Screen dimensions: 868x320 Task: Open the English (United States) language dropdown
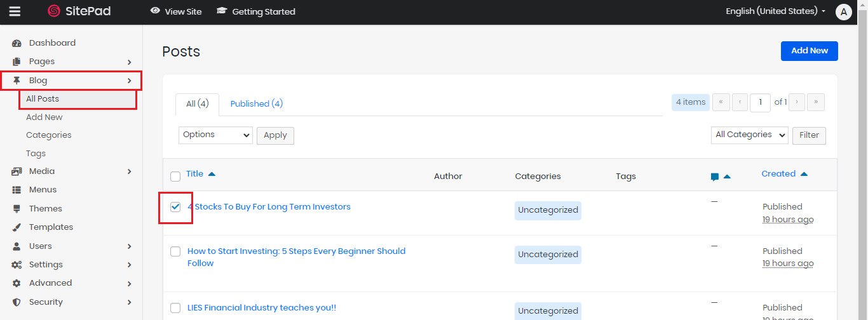(x=776, y=11)
